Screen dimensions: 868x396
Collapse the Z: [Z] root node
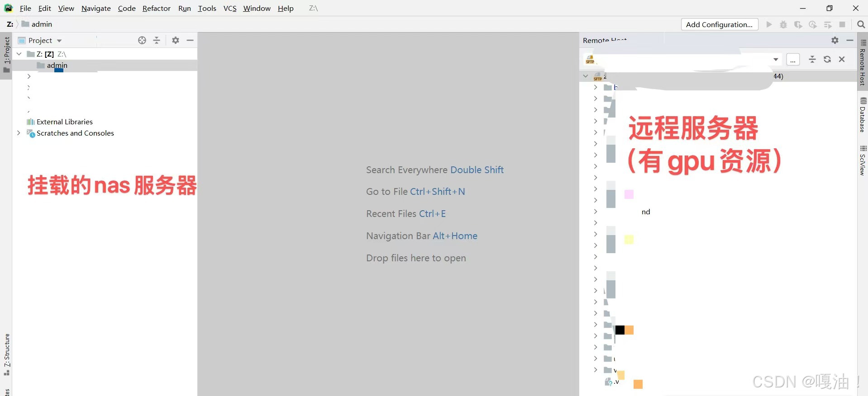coord(19,54)
